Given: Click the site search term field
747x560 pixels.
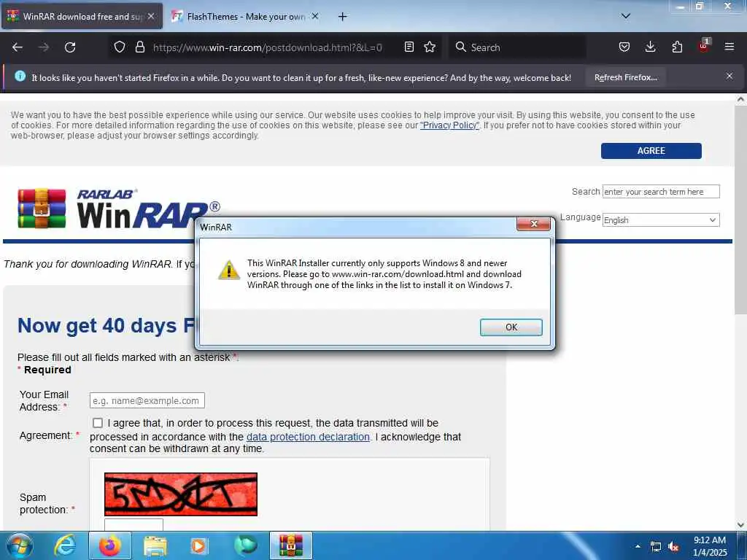Looking at the screenshot, I should click(661, 192).
